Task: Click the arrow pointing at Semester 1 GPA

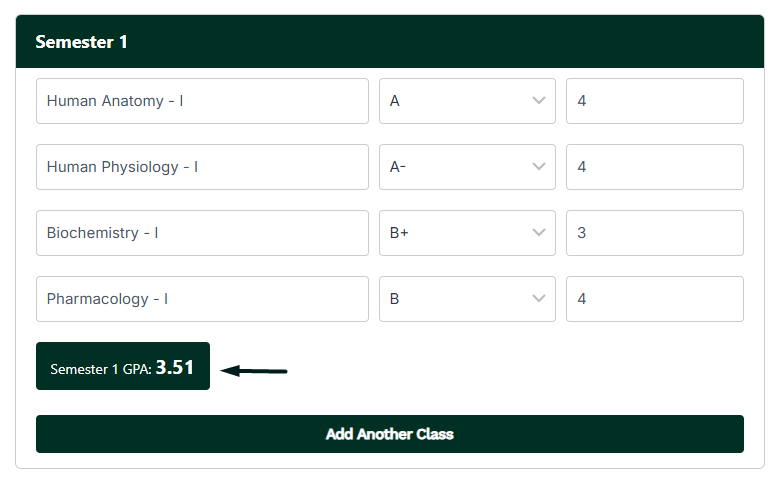Action: pos(254,370)
